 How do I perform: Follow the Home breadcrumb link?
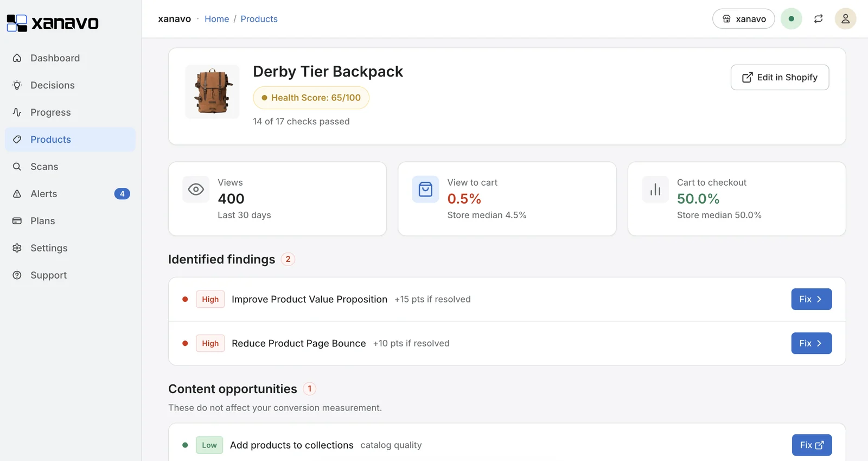pos(216,19)
